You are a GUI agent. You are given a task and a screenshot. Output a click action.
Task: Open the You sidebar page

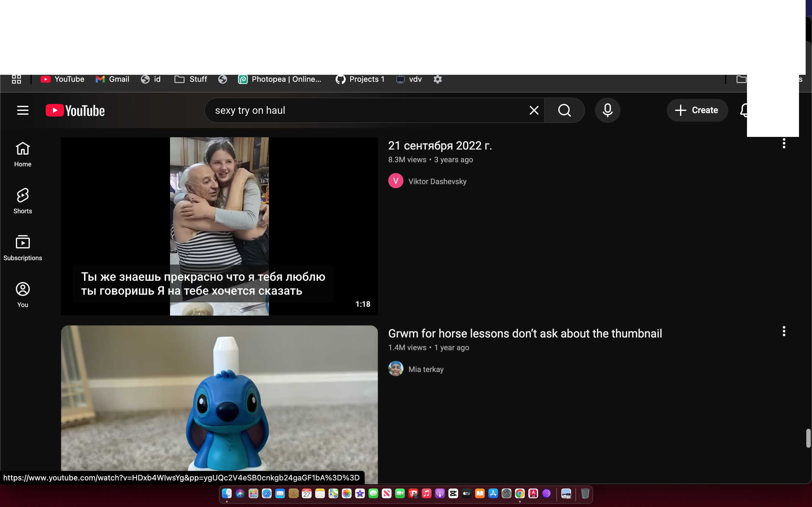[23, 294]
